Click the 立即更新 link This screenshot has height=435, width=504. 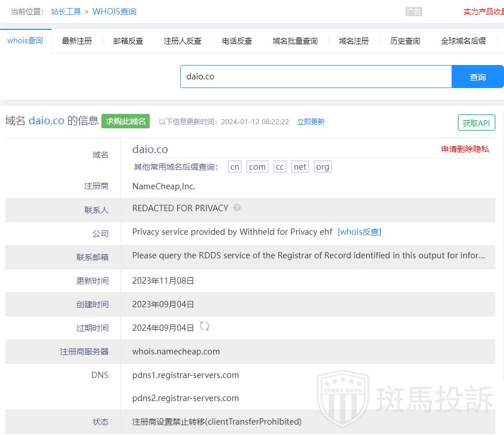(310, 121)
